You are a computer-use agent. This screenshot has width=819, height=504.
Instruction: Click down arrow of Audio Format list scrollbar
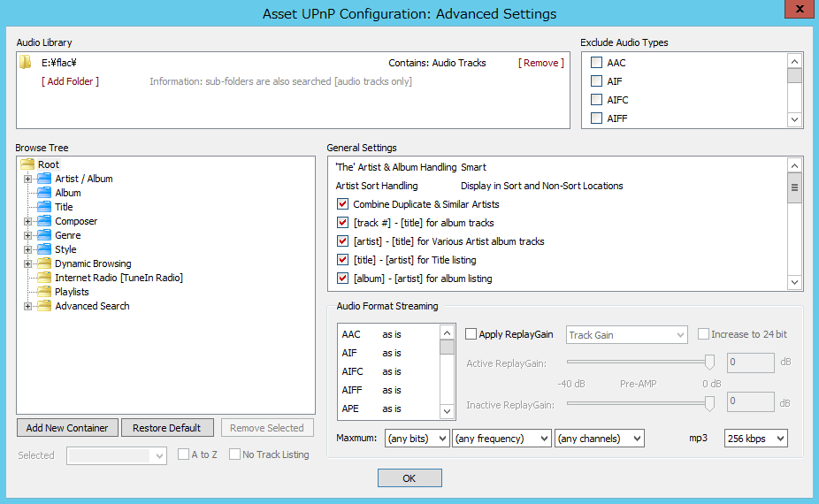(x=448, y=411)
